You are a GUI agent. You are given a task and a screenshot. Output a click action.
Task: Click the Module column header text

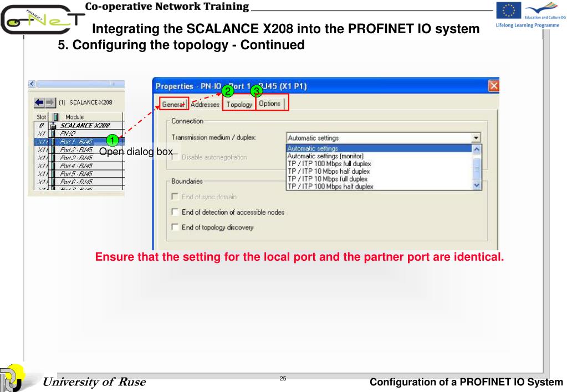74,117
